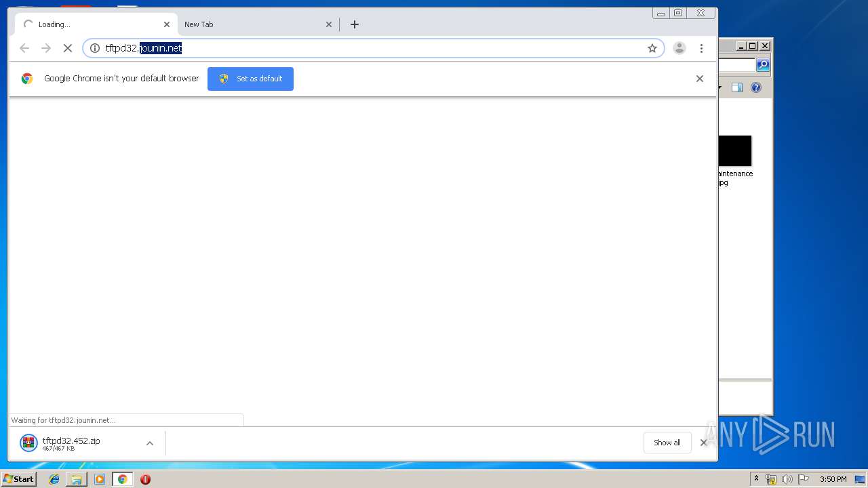This screenshot has height=488, width=868.
Task: Open a new tab with the plus button
Action: pos(355,24)
